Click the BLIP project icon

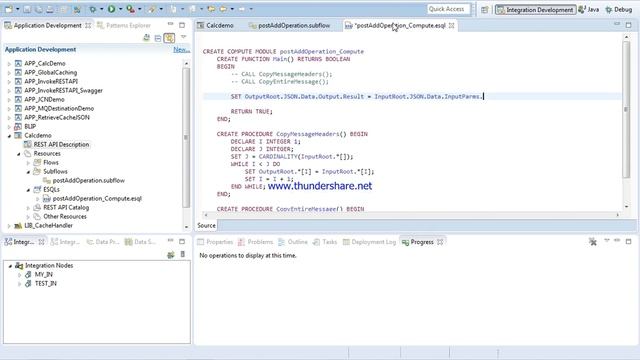click(x=18, y=126)
